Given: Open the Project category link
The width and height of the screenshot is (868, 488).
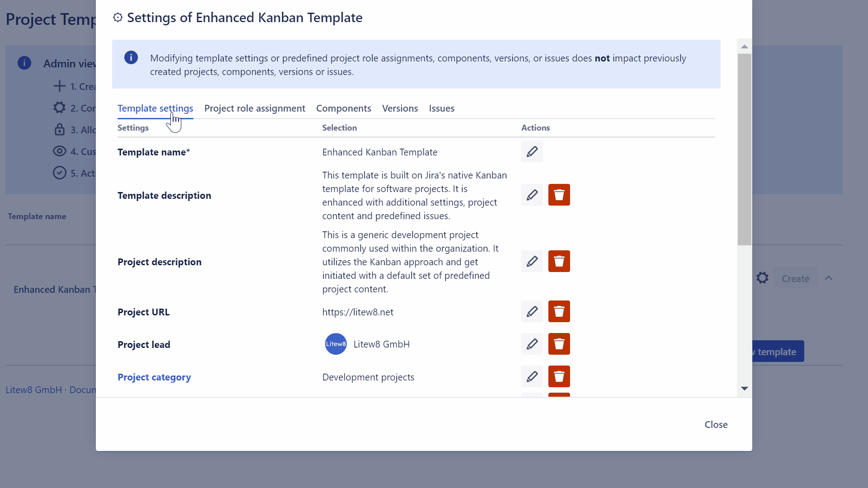Looking at the screenshot, I should tap(154, 377).
